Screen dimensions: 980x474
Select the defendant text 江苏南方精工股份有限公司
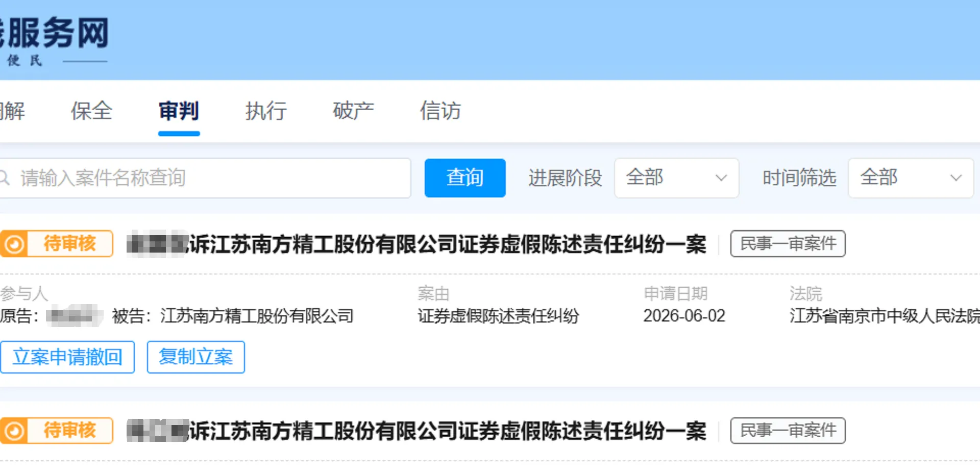257,316
